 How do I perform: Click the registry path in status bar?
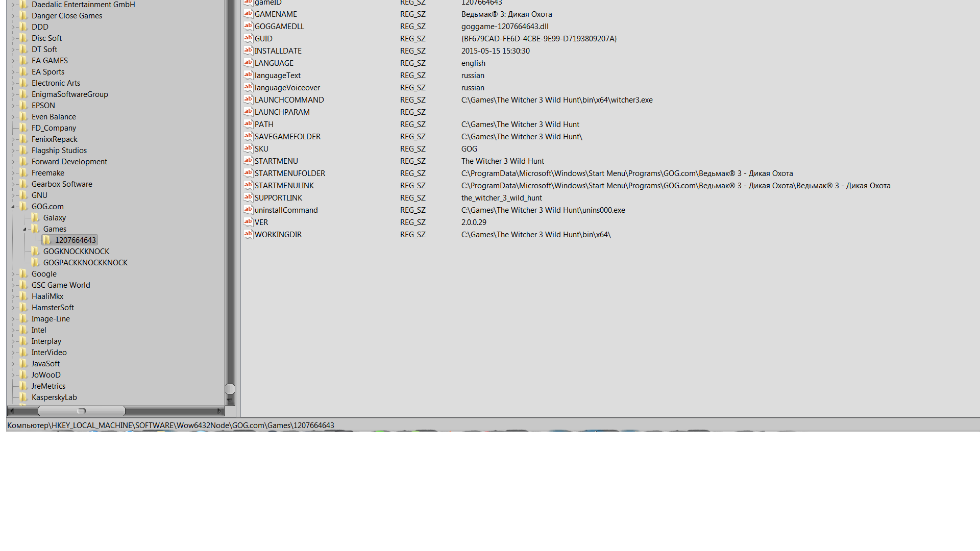pyautogui.click(x=170, y=425)
